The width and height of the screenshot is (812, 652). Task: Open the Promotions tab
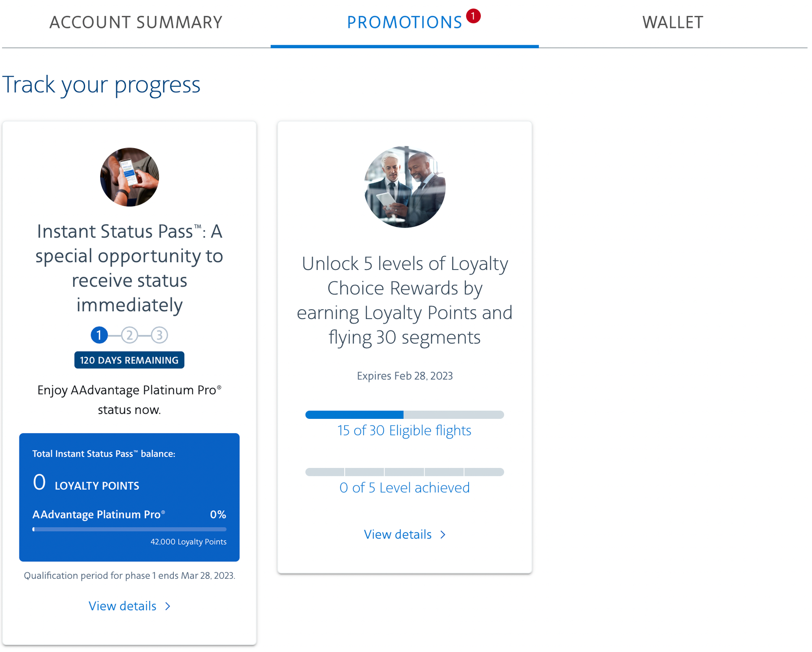point(404,22)
